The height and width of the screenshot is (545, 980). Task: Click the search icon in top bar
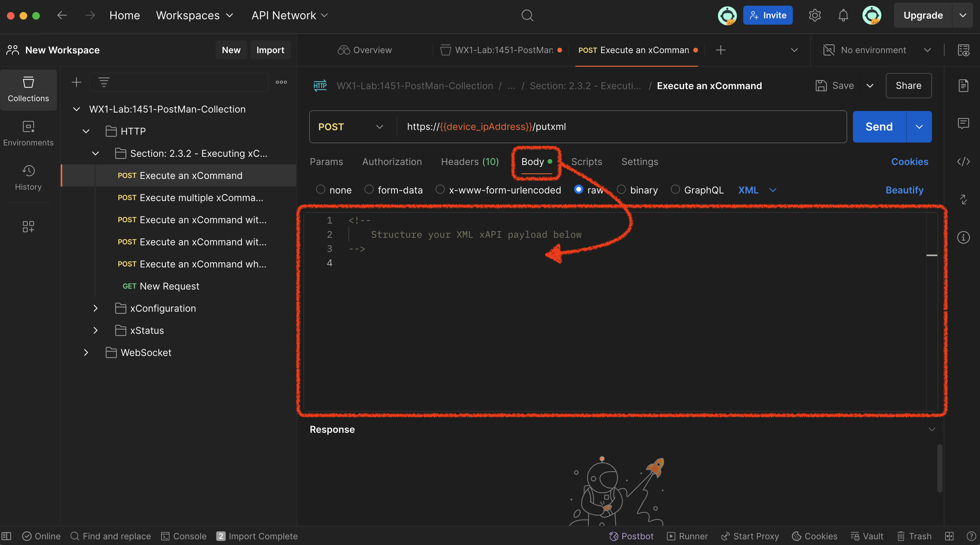tap(527, 15)
